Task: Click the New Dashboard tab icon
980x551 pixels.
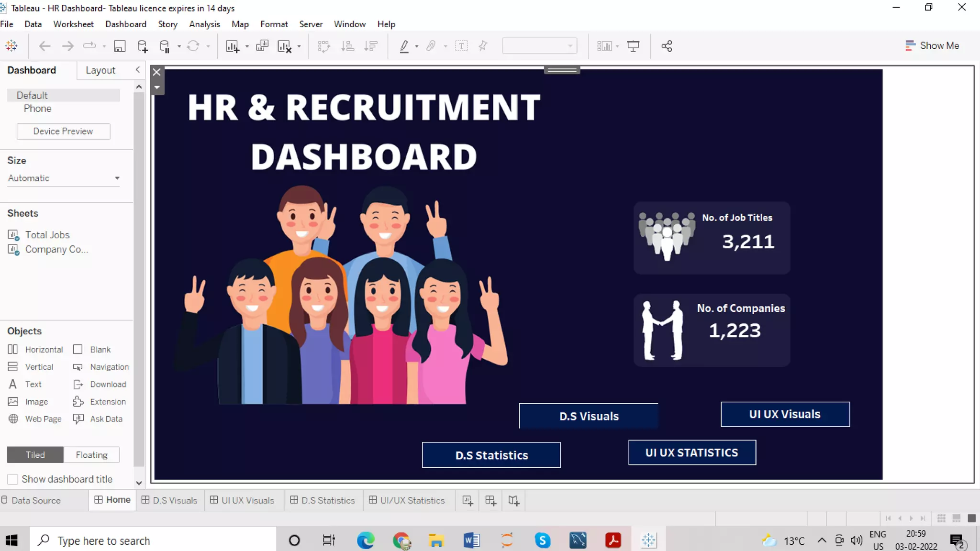Action: (490, 500)
